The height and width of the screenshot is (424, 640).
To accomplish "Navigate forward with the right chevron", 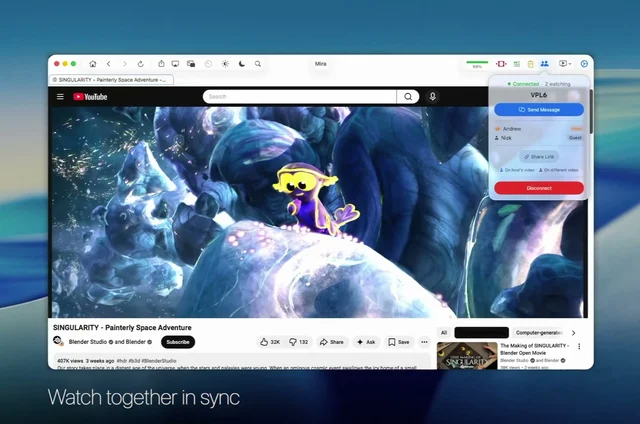I will click(x=124, y=64).
